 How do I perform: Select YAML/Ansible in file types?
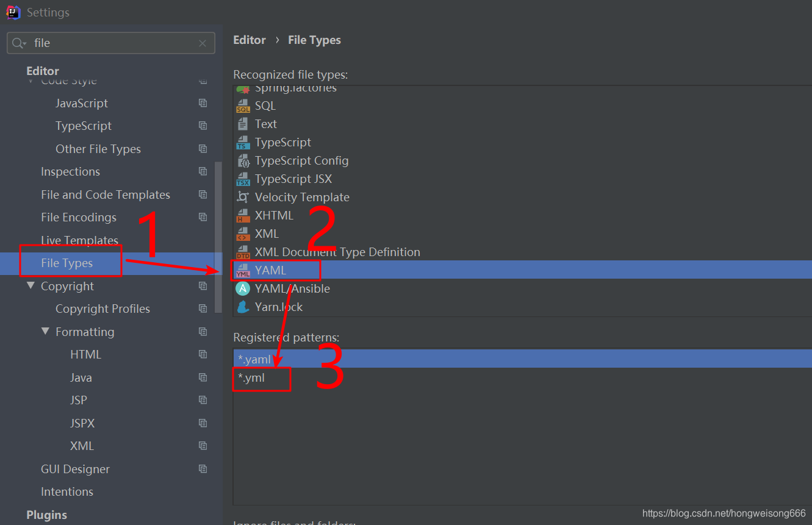(292, 289)
